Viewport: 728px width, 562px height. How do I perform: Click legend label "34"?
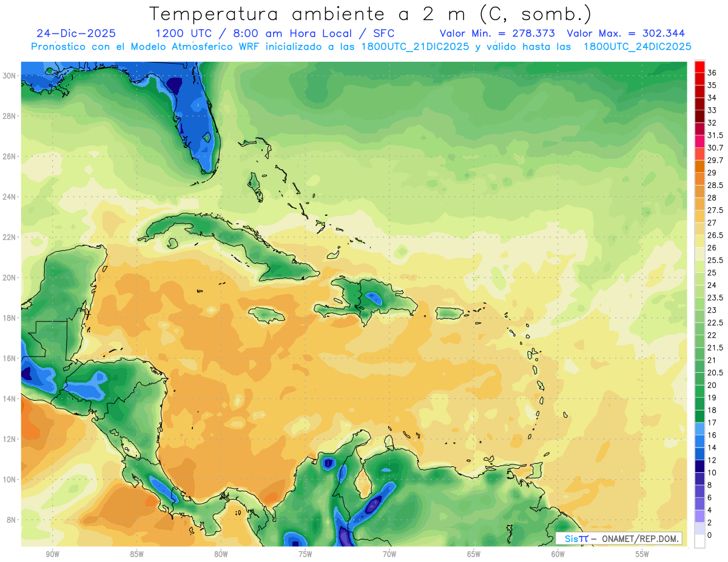pos(712,98)
